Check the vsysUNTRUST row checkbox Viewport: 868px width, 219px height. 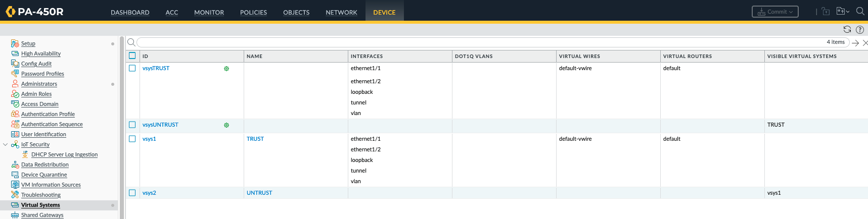tap(132, 125)
